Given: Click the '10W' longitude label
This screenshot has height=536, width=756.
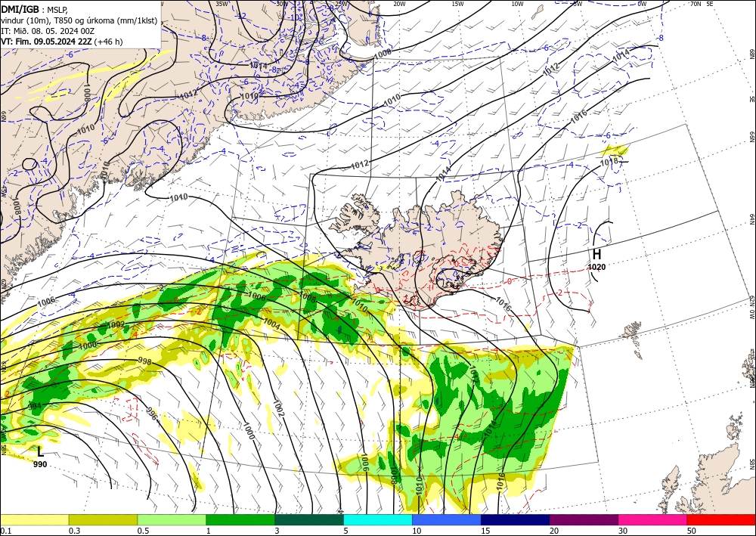Looking at the screenshot, I should [517, 4].
